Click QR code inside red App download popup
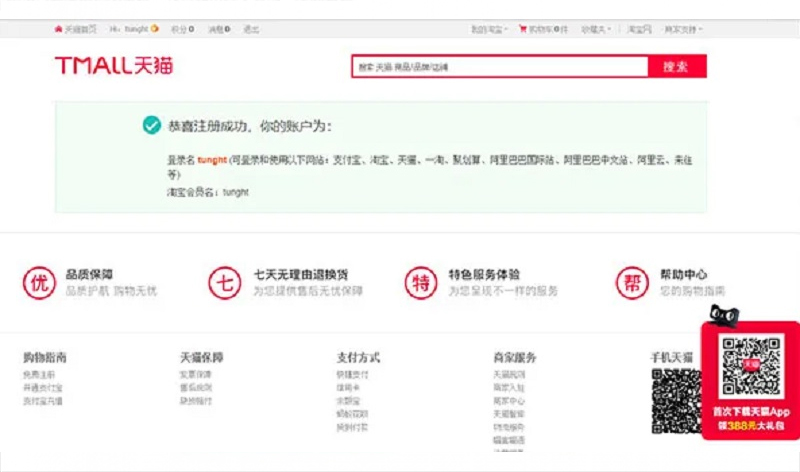This screenshot has height=472, width=800. pyautogui.click(x=751, y=365)
